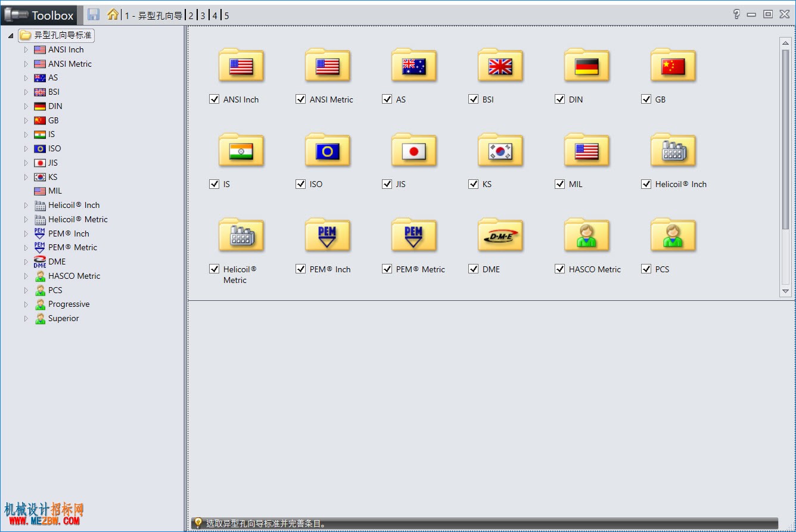
Task: Expand the ISO tree node
Action: point(26,148)
